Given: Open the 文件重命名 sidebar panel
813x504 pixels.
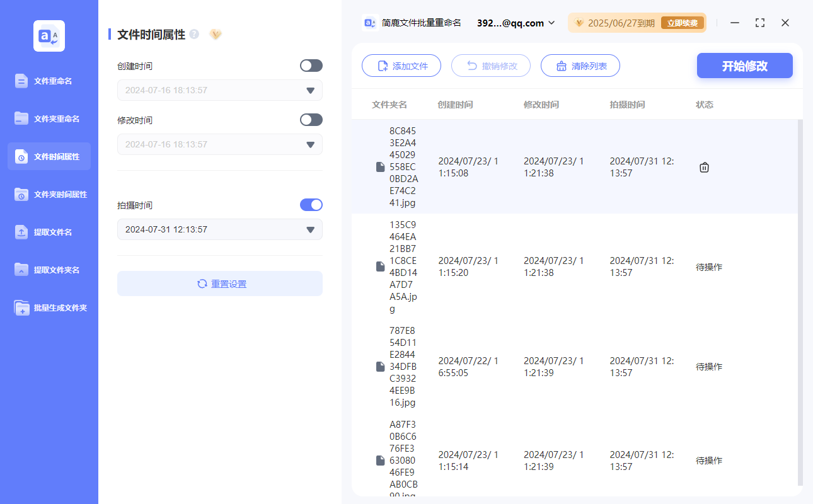Looking at the screenshot, I should (x=49, y=81).
